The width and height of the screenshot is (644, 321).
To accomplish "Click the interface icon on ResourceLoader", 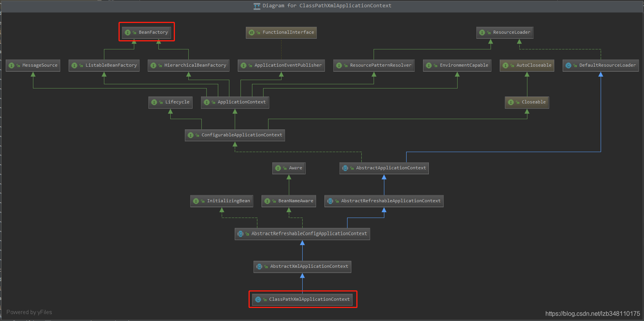I will 482,33.
